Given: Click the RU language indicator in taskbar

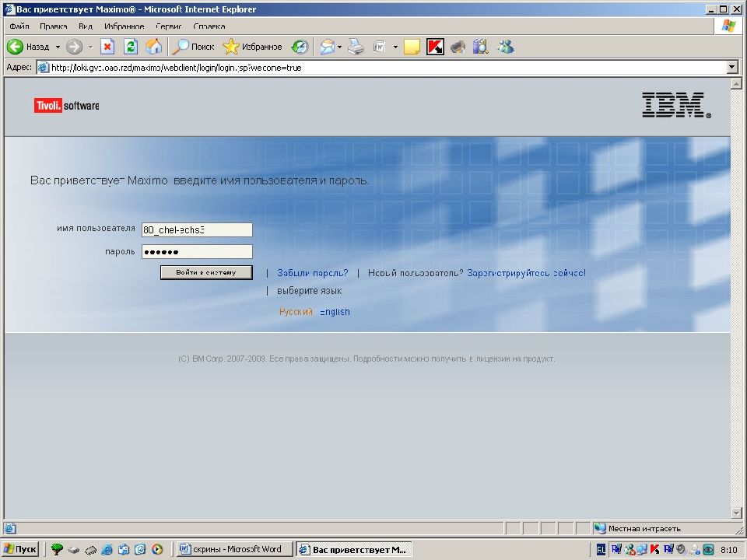Looking at the screenshot, I should (x=601, y=550).
